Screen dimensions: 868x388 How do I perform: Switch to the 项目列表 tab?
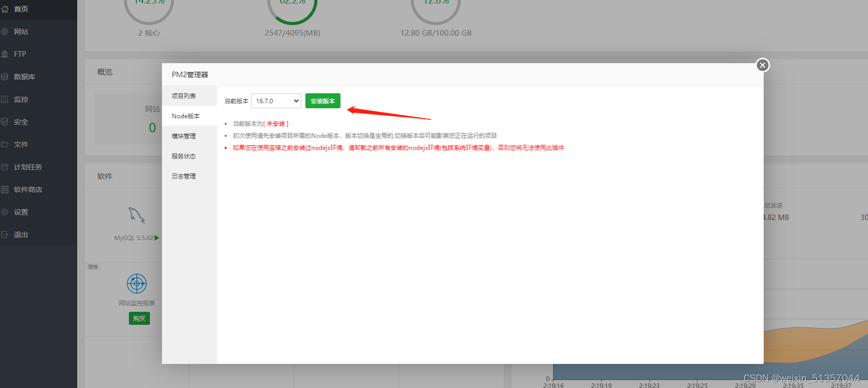point(190,96)
